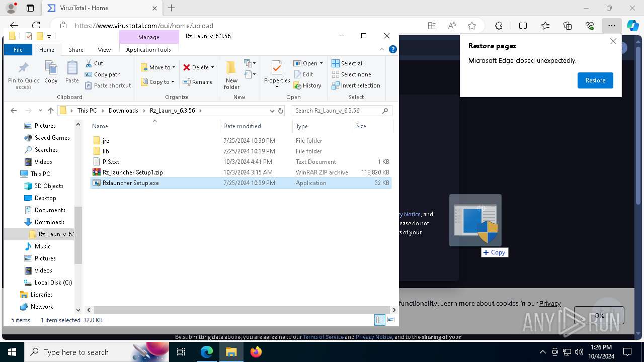Viewport: 644px width, 362px height.
Task: Select the P.S.txt file
Action: pos(240,162)
